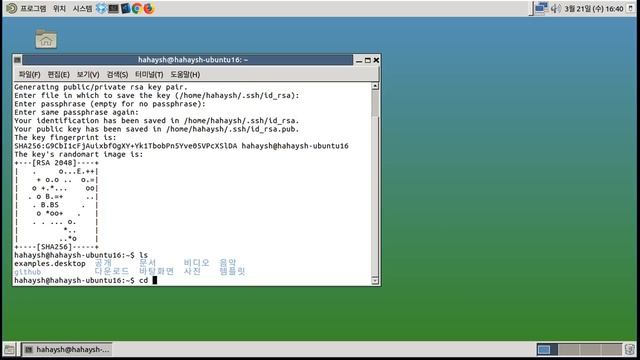Click the terminal scrollbar down arrow
This screenshot has height=360, width=640.
375,280
